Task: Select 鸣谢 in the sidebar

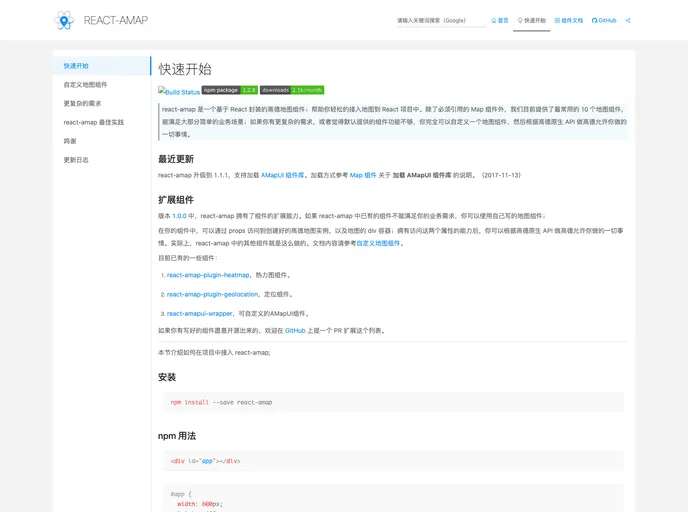Action: (102, 141)
